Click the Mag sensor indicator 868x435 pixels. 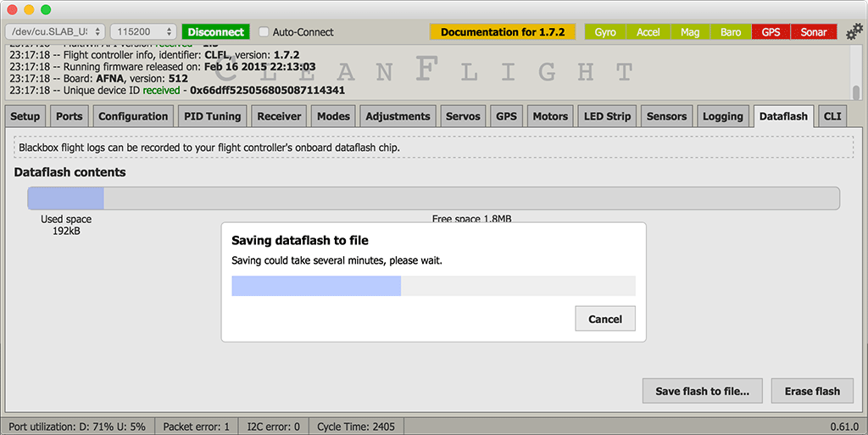pos(690,32)
